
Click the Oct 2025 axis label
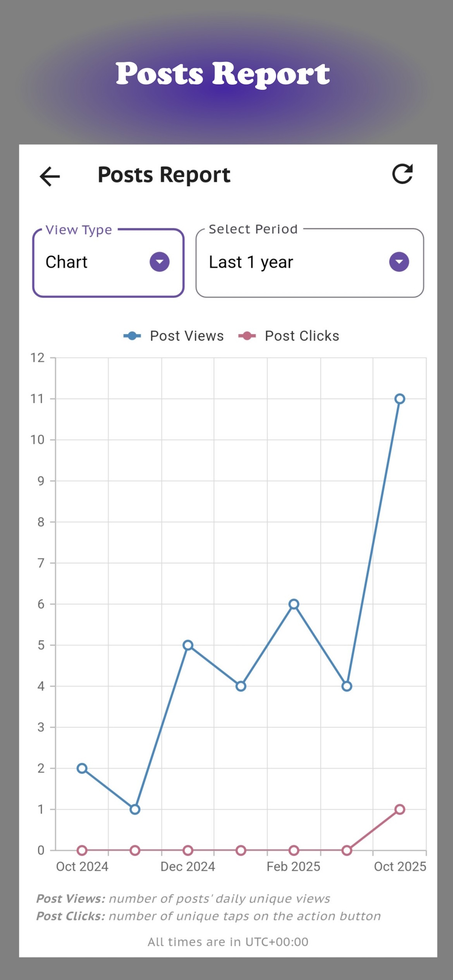point(400,867)
